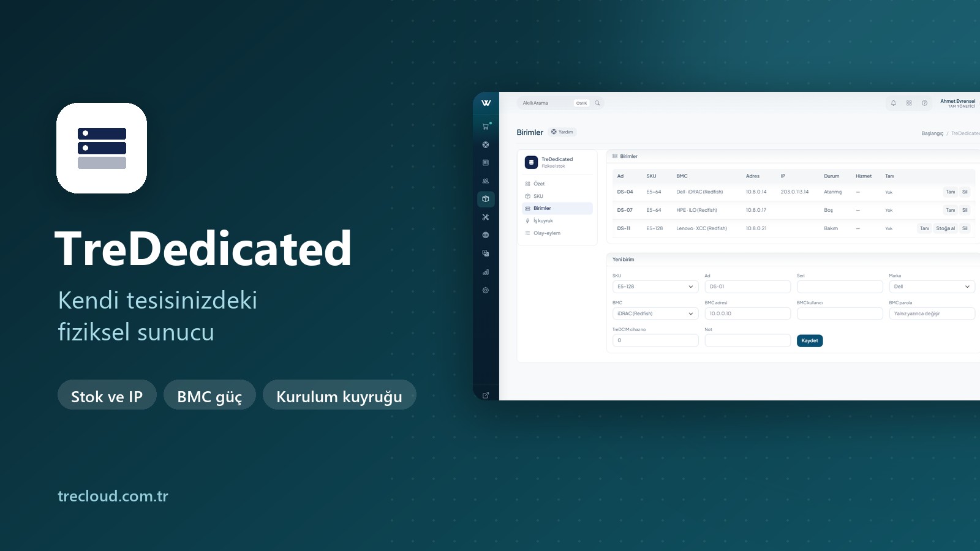Click Tanı button for DS-11 row

[924, 228]
